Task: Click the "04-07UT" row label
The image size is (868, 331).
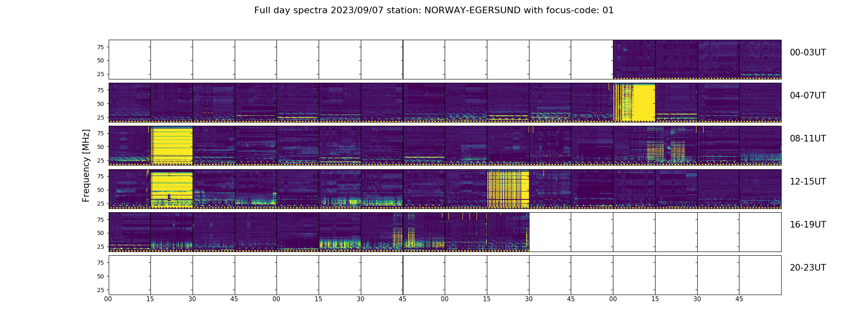Action: pos(808,96)
